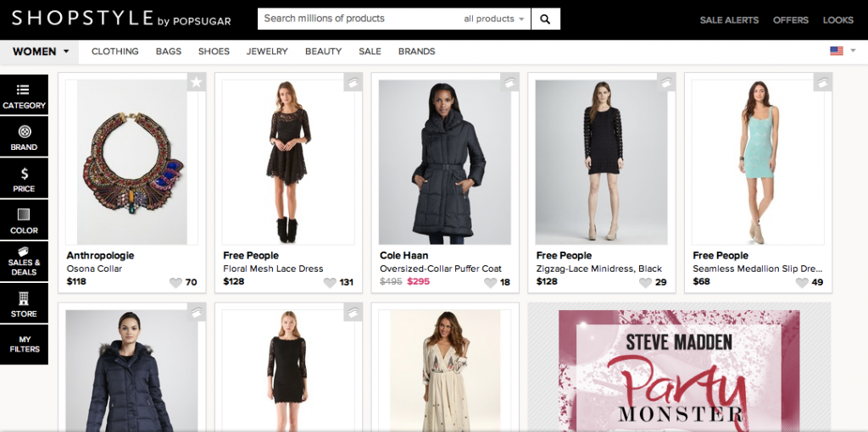Viewport: 868px width, 432px height.
Task: Open the Color filter sidebar icon
Action: 24,220
